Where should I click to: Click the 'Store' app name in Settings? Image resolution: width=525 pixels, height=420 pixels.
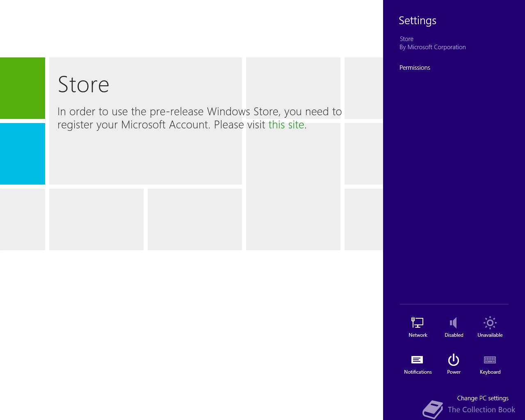(406, 39)
